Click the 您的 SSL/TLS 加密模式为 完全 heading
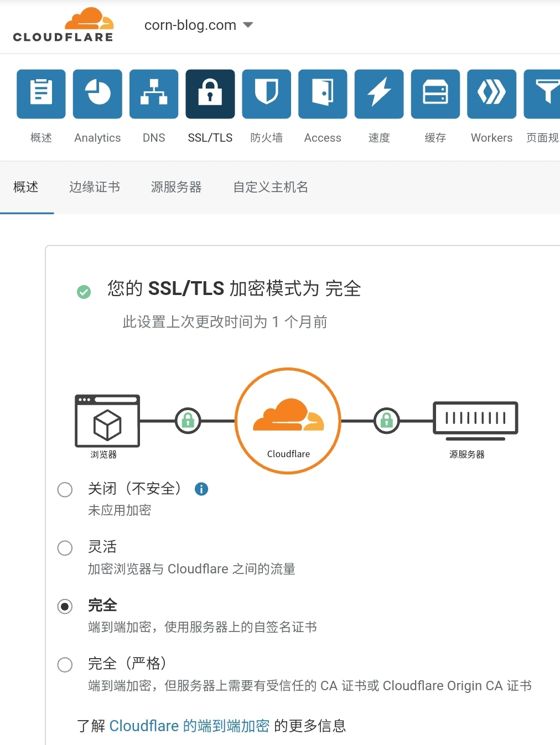The image size is (560, 745). pos(234,288)
